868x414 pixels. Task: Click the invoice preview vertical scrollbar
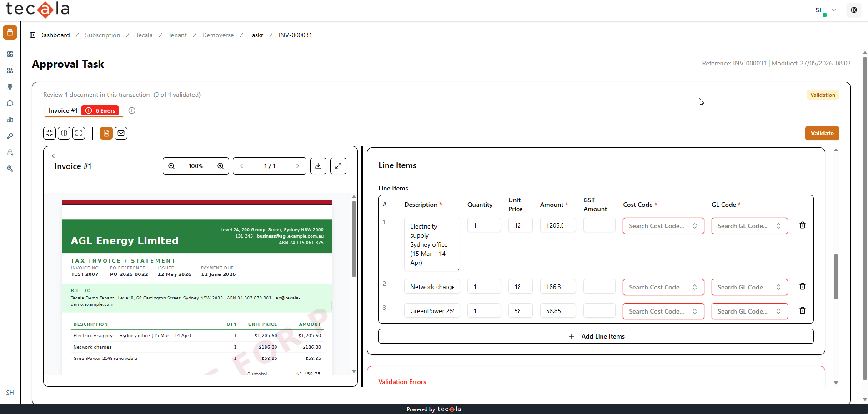(354, 239)
